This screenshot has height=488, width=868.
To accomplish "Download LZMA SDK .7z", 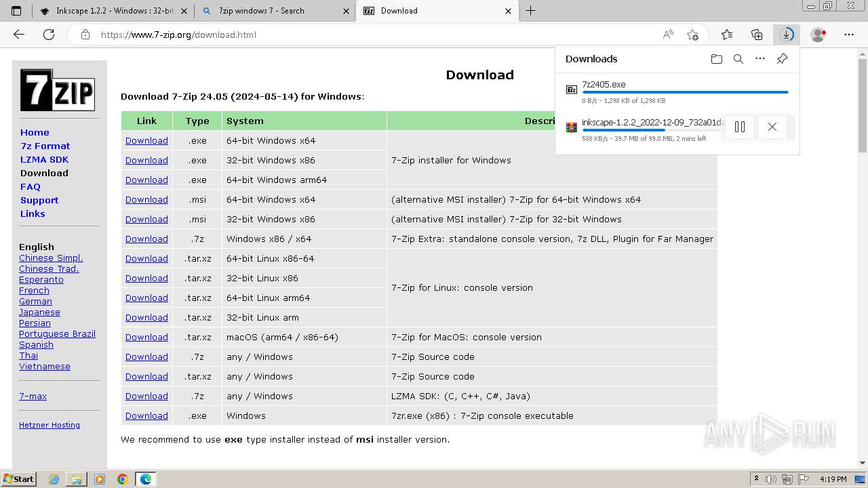I will 146,396.
